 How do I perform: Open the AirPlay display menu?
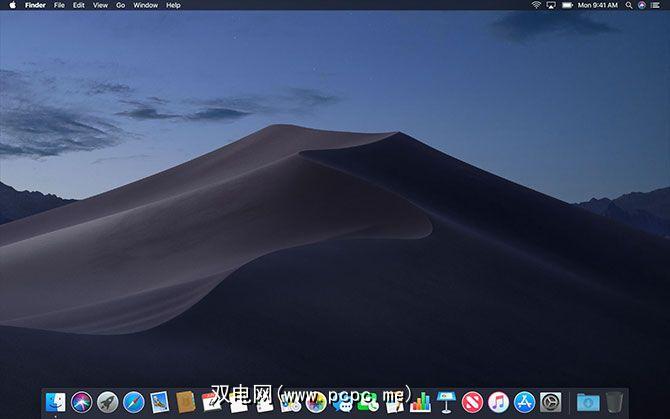pyautogui.click(x=551, y=5)
